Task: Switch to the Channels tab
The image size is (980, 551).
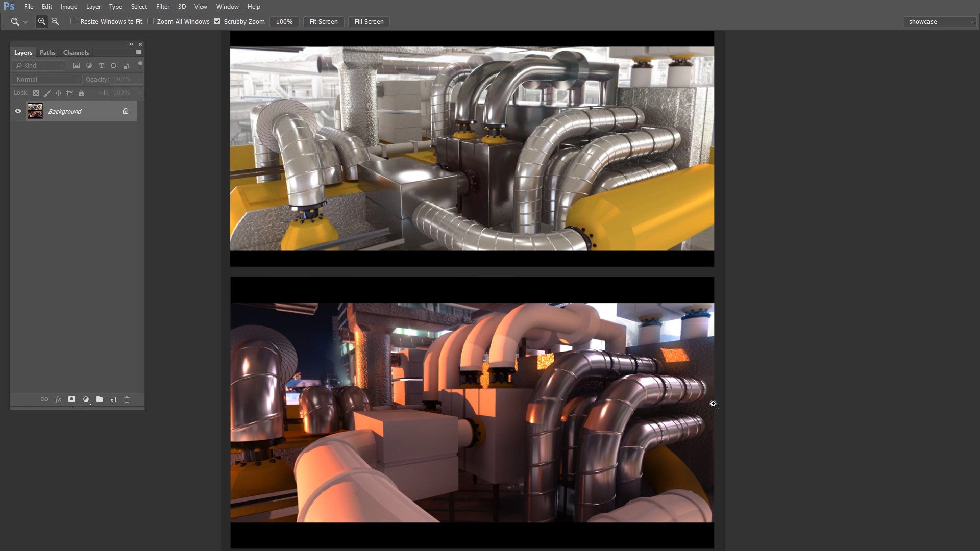Action: click(x=76, y=52)
